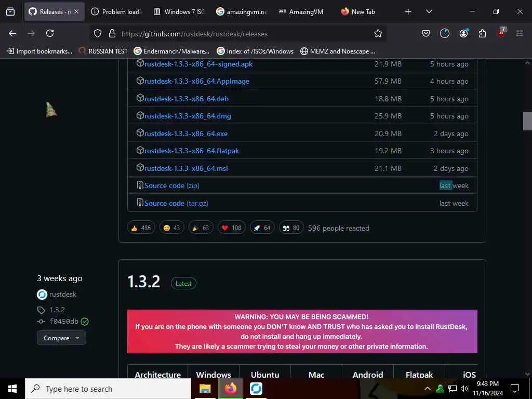Go forward with the arrow button
Screen dimensions: 532x399
click(31, 33)
